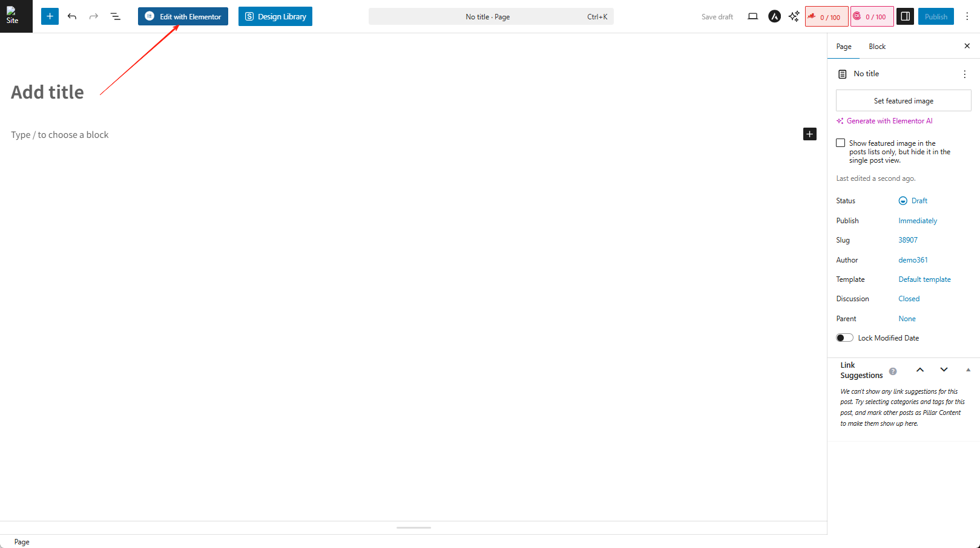
Task: Click the Page breadcrumb in footer
Action: pyautogui.click(x=22, y=542)
